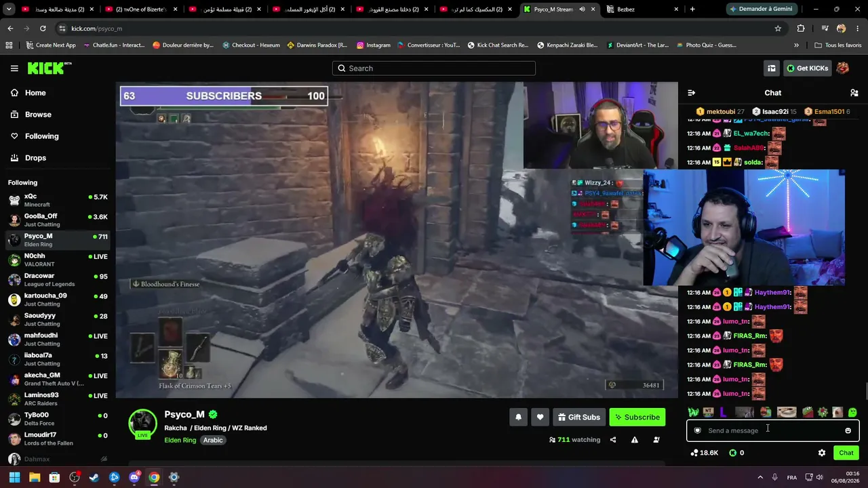This screenshot has width=868, height=488.
Task: Open Windows Start menu
Action: click(14, 477)
